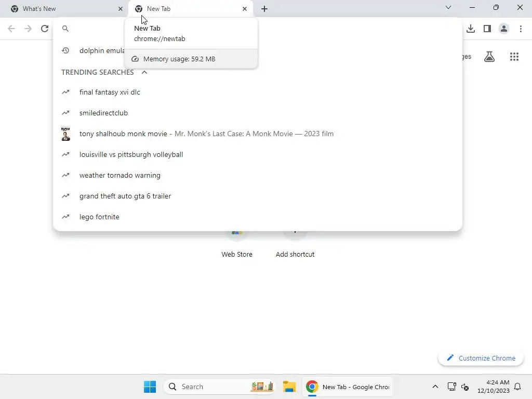The height and width of the screenshot is (399, 532).
Task: Open File Explorer from taskbar
Action: 289,387
